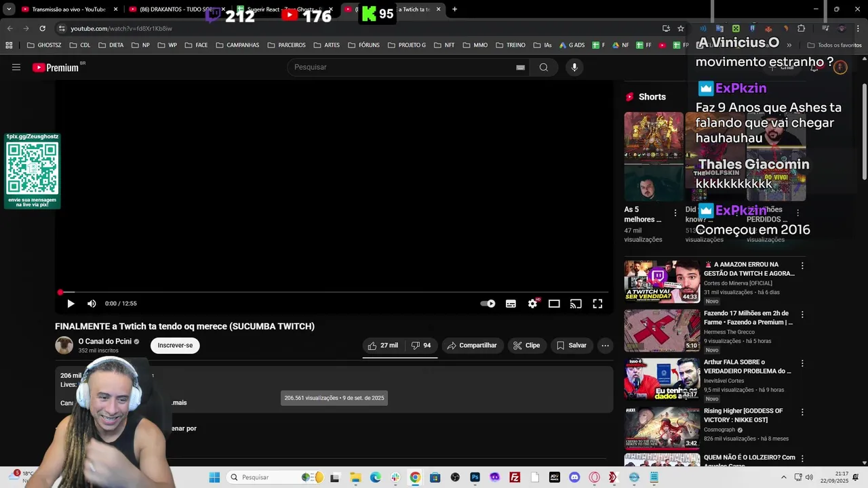Viewport: 868px width, 488px height.
Task: Open the on-screen keyboard icon in search box
Action: 520,67
